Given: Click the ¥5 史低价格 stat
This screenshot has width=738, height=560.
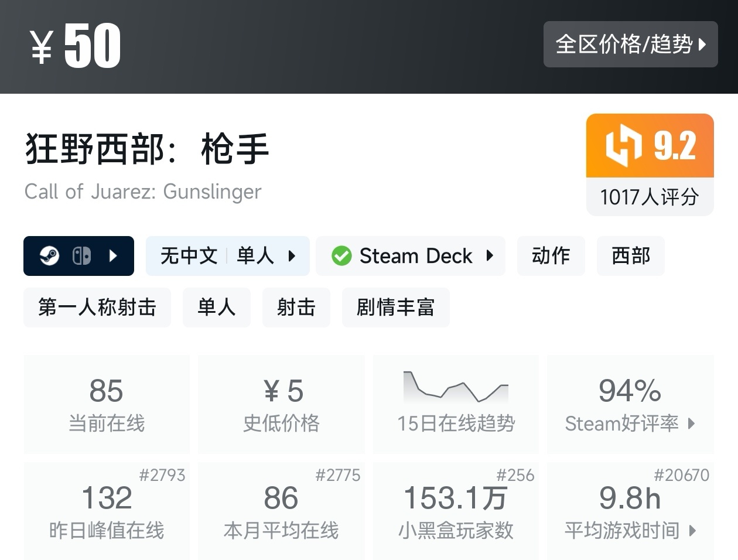Looking at the screenshot, I should (x=281, y=404).
